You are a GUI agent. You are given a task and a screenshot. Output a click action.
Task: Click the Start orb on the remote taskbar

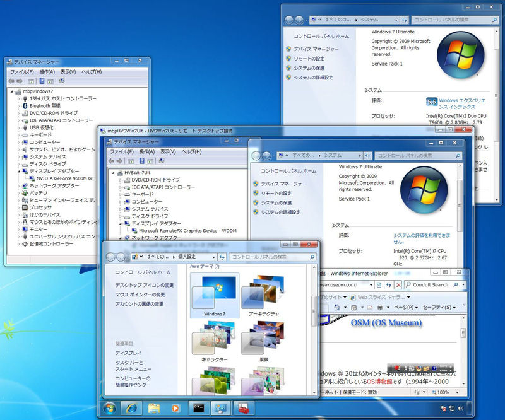click(x=110, y=409)
